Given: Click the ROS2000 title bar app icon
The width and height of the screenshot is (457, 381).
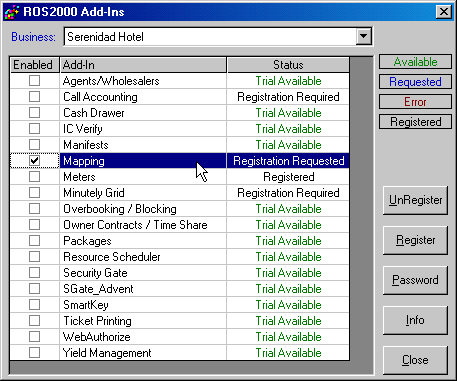Looking at the screenshot, I should (x=12, y=12).
